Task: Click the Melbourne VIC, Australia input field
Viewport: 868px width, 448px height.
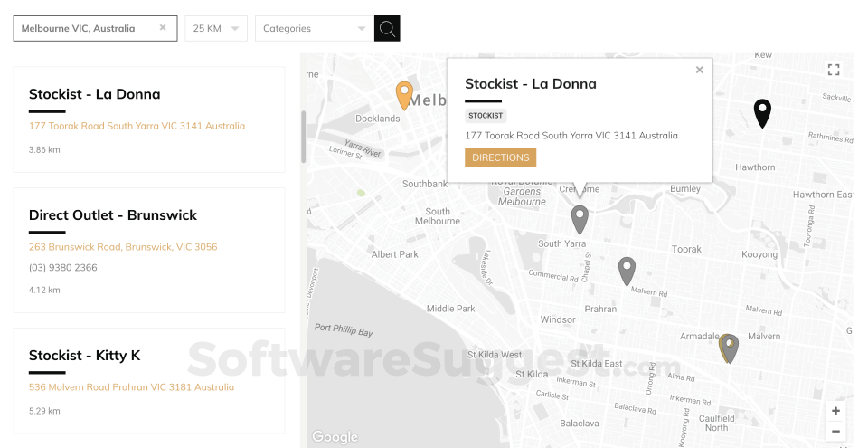Action: pos(95,28)
